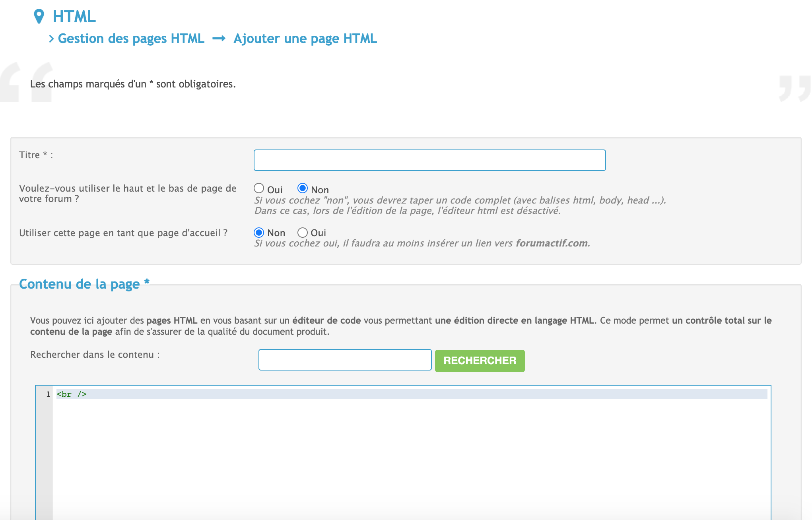
Task: Select Non for homepage usage
Action: coord(259,233)
